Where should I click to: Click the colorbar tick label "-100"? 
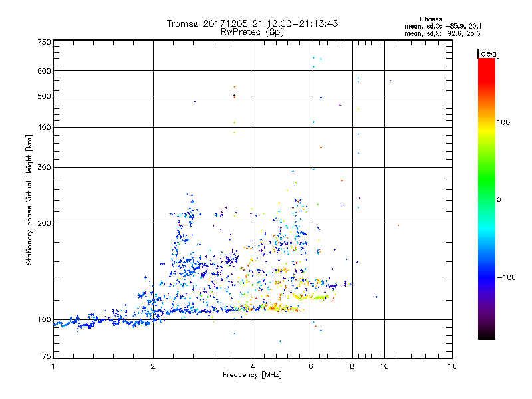pos(506,277)
